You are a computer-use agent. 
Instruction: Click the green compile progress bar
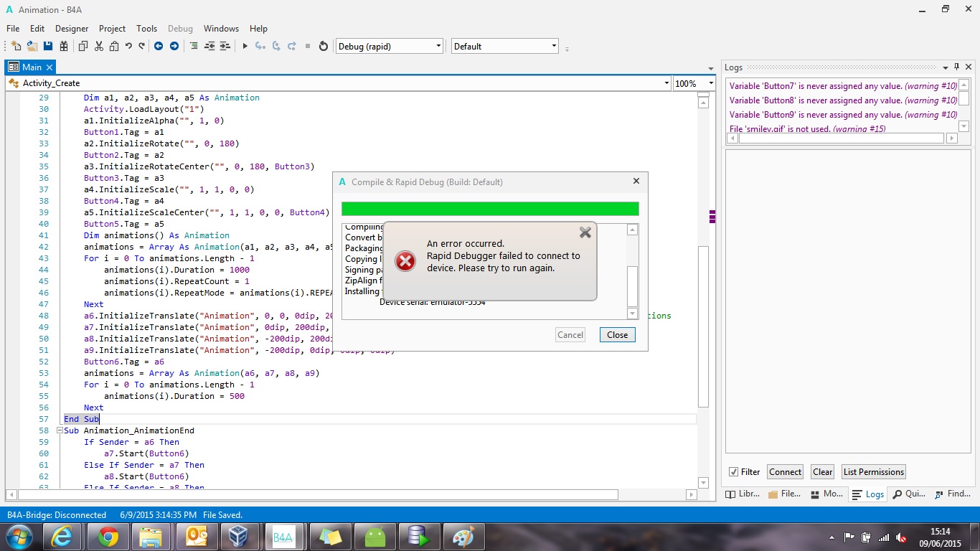[x=490, y=209]
